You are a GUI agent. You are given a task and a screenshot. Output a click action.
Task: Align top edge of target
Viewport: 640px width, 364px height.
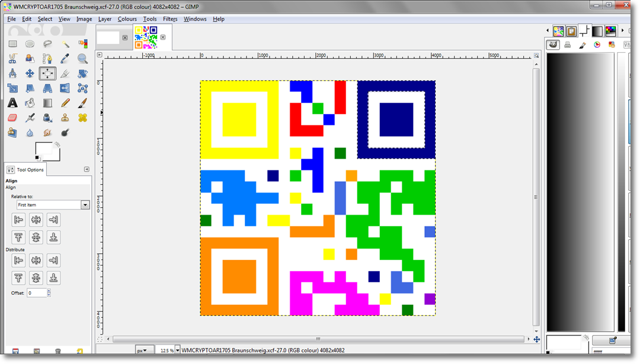point(18,237)
